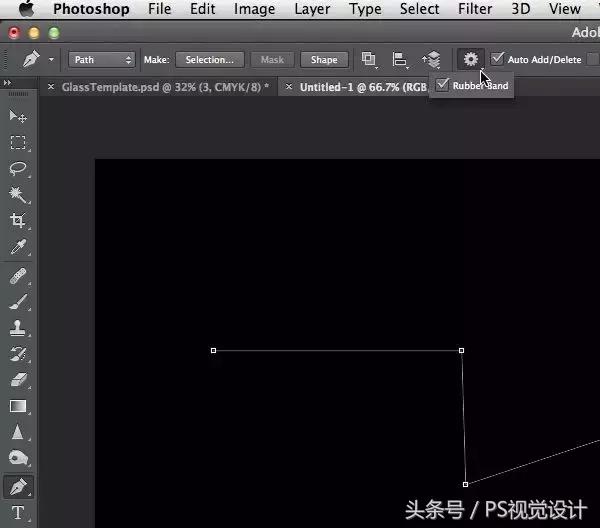
Task: Open the tool preset picker arrow
Action: [x=51, y=60]
